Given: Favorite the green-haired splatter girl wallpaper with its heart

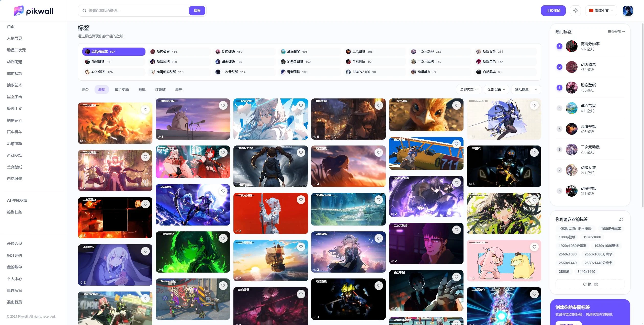Looking at the screenshot, I should (534, 200).
